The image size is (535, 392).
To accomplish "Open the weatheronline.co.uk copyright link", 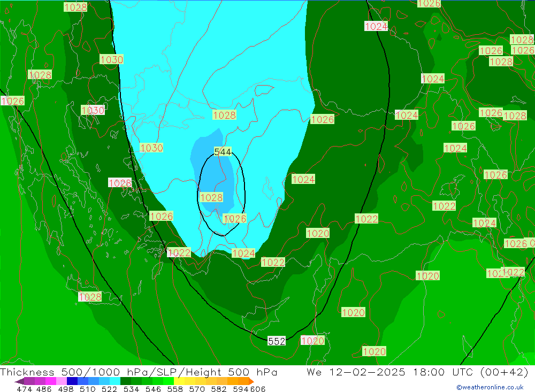I will pos(490,387).
